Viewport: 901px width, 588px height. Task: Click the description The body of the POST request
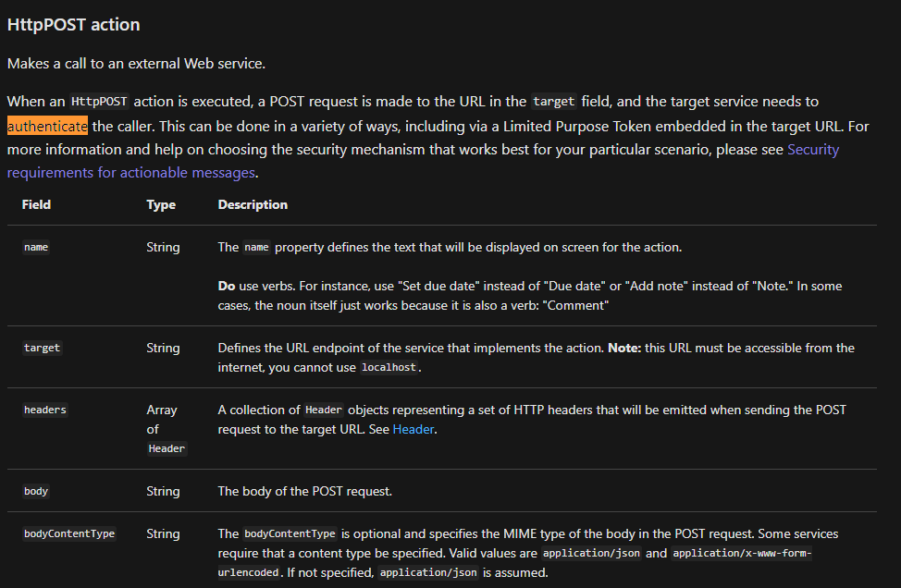(304, 491)
